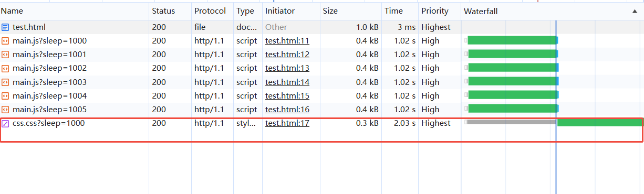Click the script type cell of main.js?sleep=1001
The width and height of the screenshot is (644, 194).
[247, 55]
